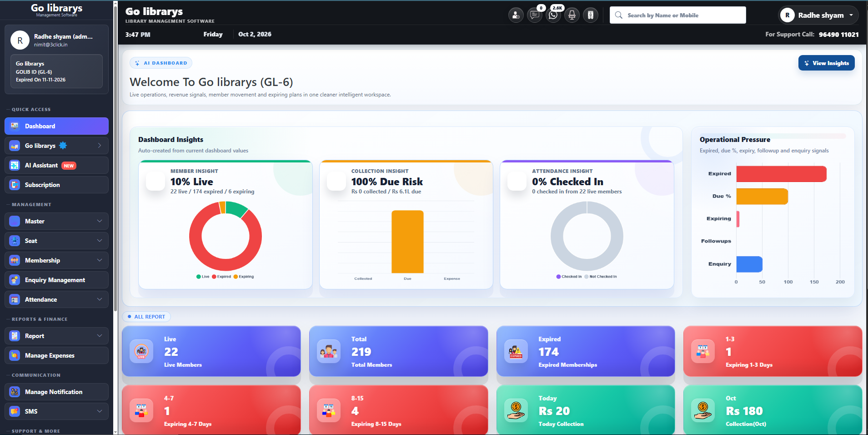The width and height of the screenshot is (868, 435).
Task: Open the Go librarys sidebar arrow
Action: (x=100, y=146)
